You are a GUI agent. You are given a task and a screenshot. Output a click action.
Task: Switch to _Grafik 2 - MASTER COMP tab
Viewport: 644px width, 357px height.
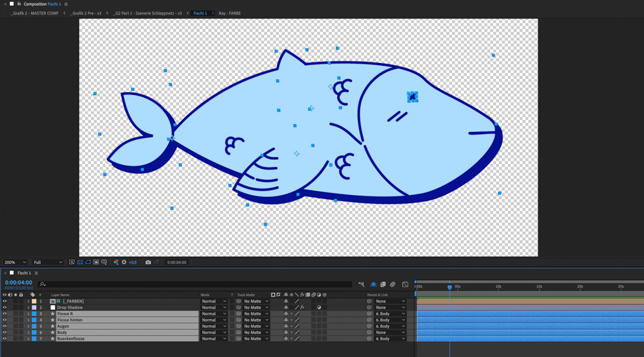click(35, 13)
